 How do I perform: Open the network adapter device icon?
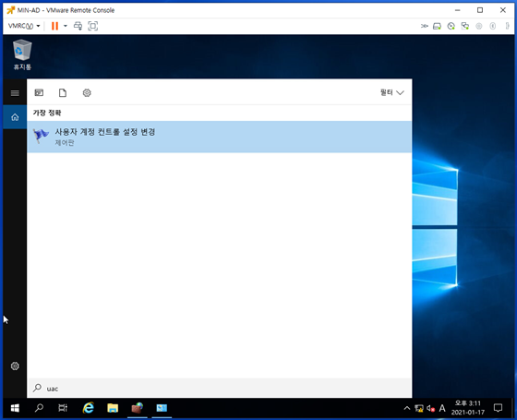pyautogui.click(x=465, y=26)
